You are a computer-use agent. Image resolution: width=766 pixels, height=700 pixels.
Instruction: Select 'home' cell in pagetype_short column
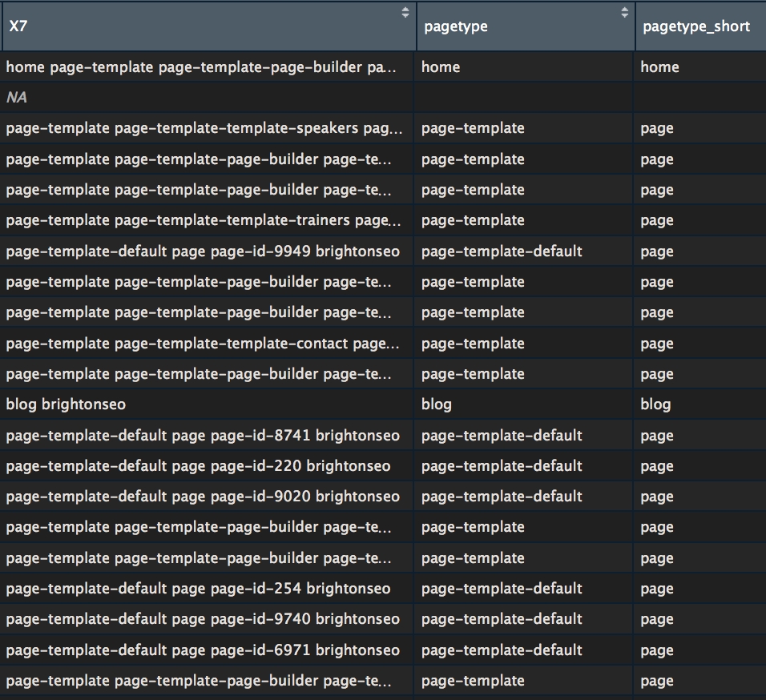click(x=659, y=67)
